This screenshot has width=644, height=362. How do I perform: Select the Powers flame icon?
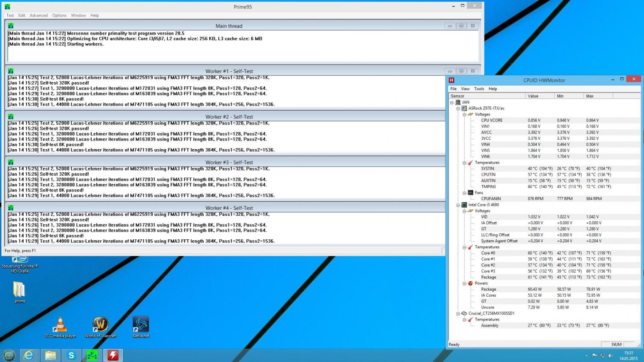click(x=470, y=283)
